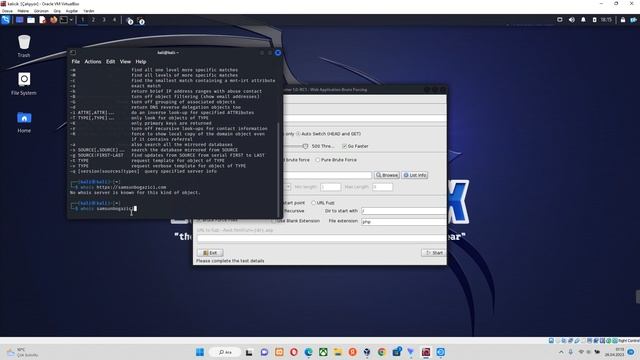Screen dimensions: 640x360
Task: Open Kali volume icon in panel
Action: pos(571,20)
